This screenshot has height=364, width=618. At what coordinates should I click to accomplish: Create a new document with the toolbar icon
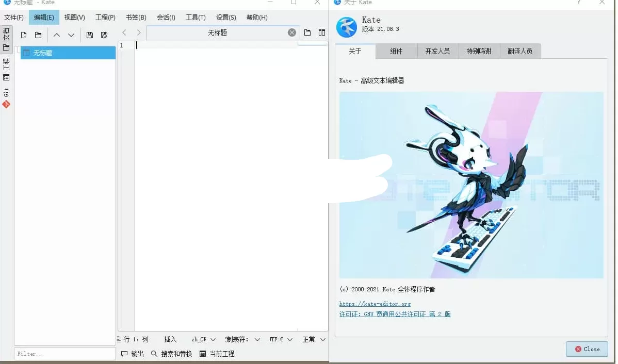tap(23, 35)
